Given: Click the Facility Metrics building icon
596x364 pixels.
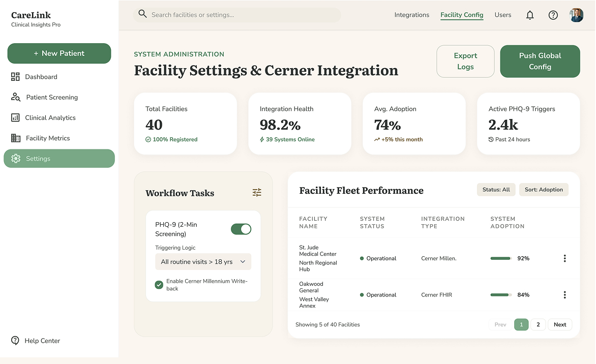Looking at the screenshot, I should [16, 138].
